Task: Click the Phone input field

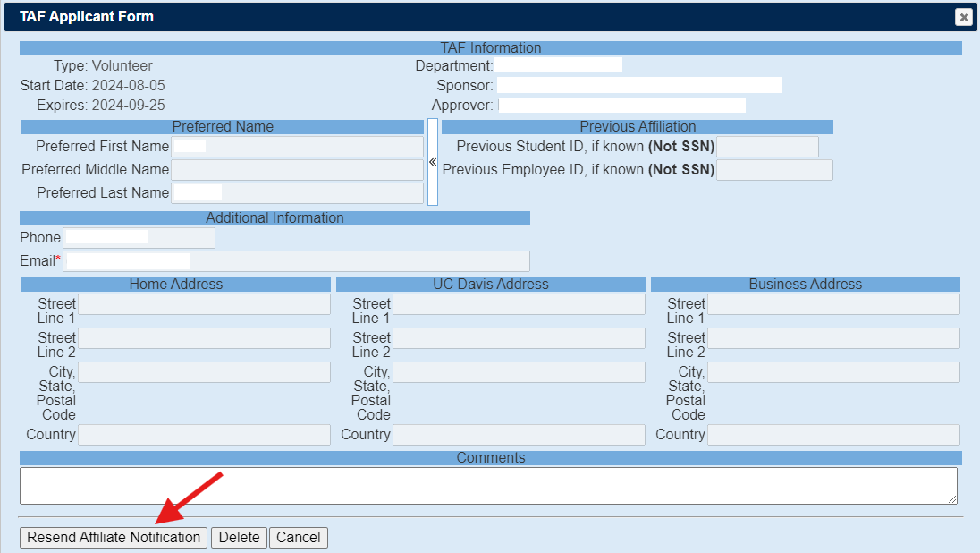Action: 139,238
